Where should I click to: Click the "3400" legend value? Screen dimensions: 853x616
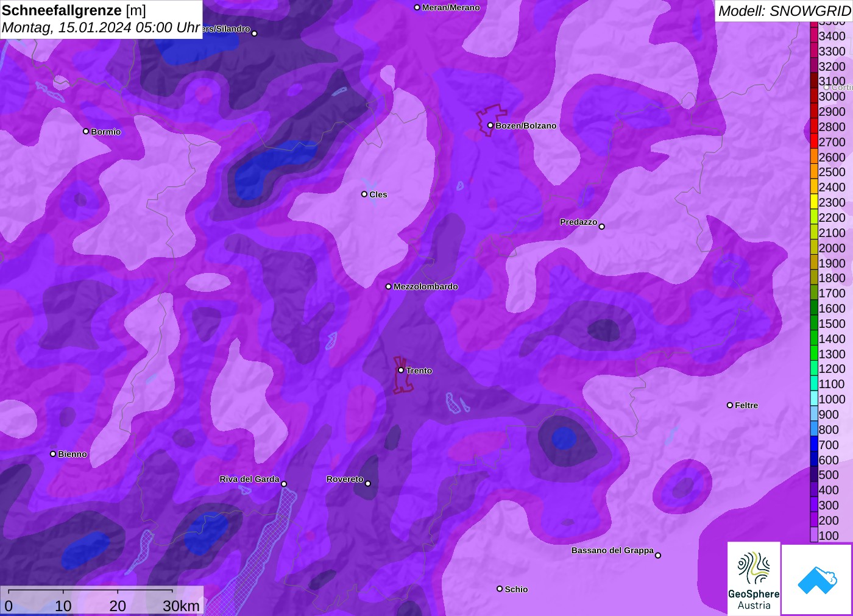(x=832, y=36)
